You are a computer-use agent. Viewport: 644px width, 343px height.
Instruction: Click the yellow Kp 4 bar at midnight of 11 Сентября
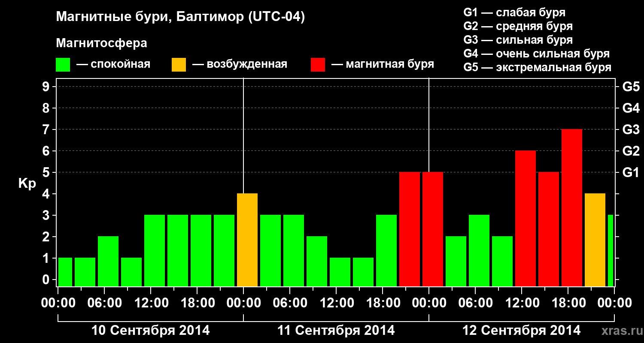(247, 240)
